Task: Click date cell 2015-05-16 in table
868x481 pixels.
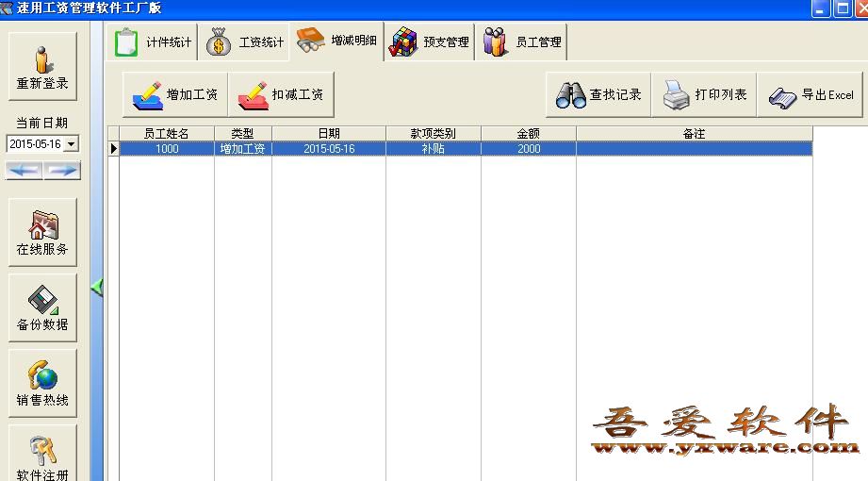Action: 329,148
